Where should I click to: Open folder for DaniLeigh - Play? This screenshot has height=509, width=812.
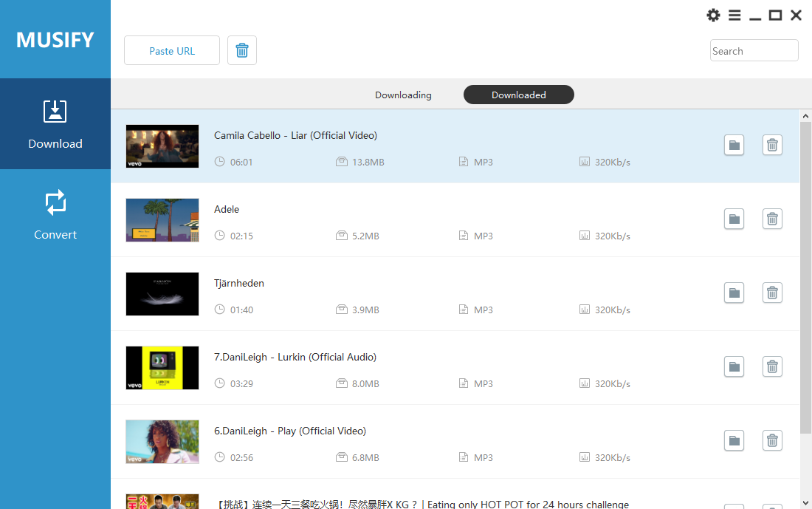coord(734,440)
